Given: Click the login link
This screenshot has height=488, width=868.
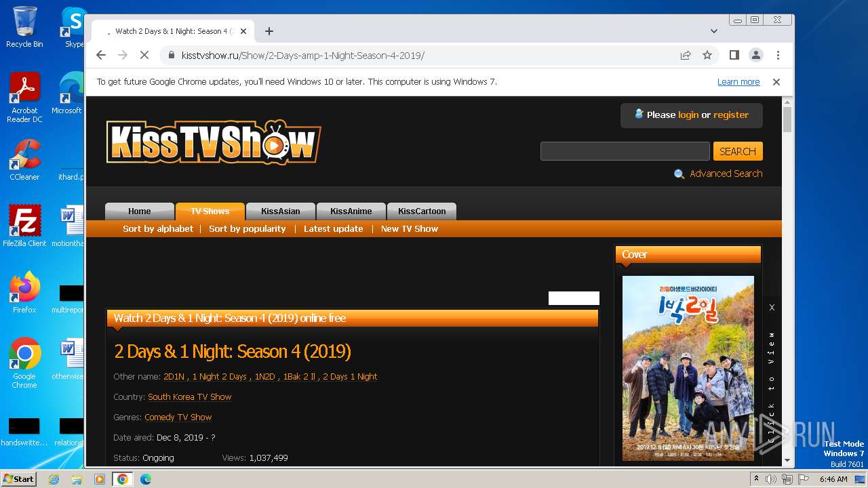Looking at the screenshot, I should point(688,115).
